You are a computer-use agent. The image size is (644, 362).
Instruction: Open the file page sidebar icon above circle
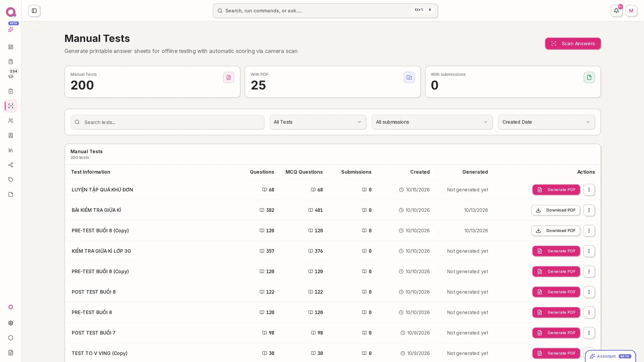pos(11,194)
